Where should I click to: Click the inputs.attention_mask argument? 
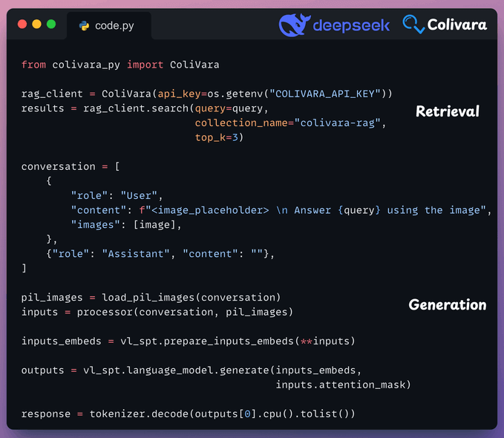(x=343, y=385)
